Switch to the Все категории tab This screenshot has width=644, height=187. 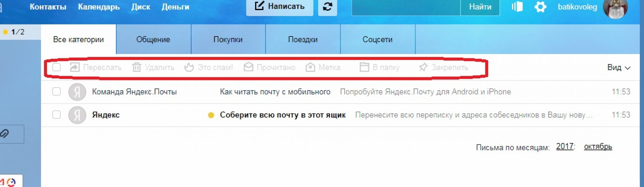[78, 39]
